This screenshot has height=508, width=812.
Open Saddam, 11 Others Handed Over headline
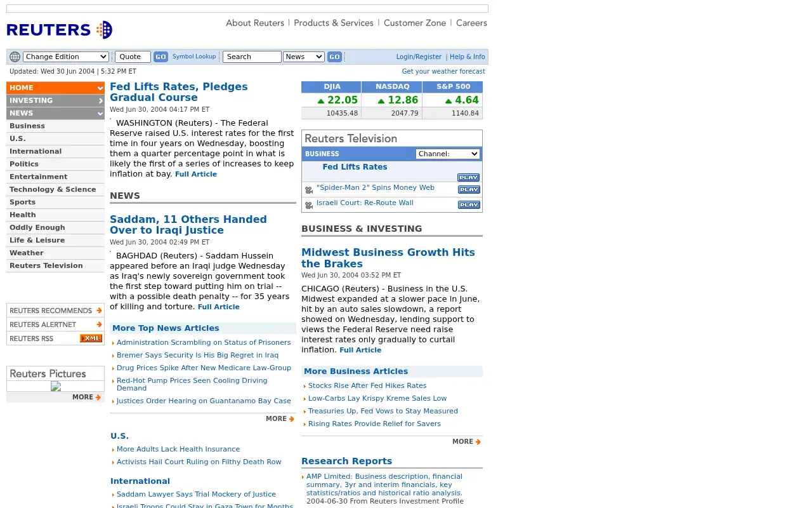click(188, 225)
